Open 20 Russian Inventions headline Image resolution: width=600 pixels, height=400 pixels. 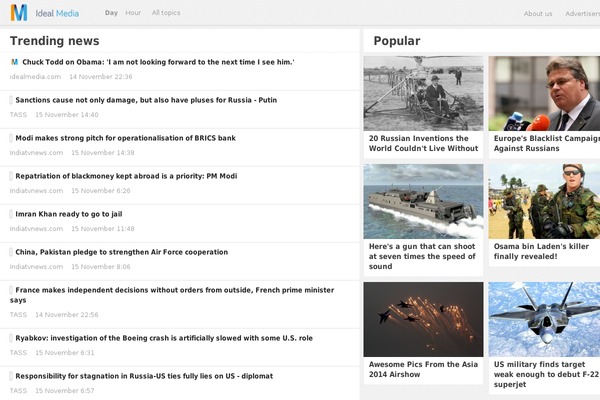(423, 143)
